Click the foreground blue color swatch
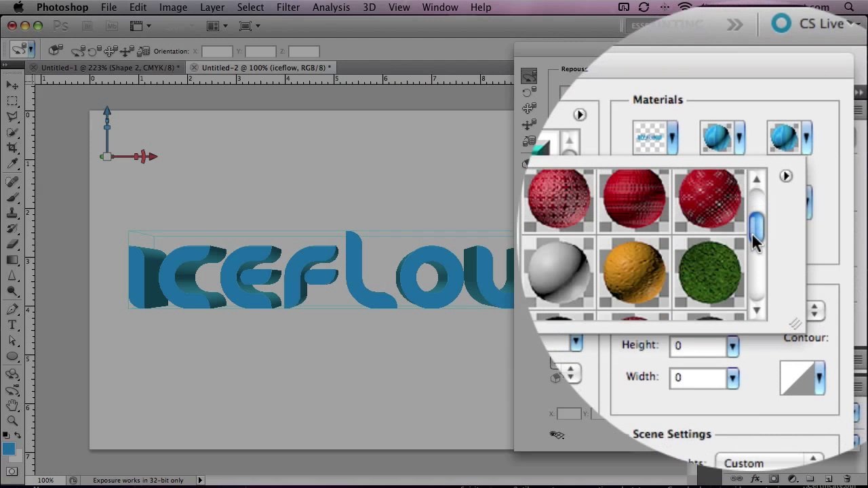Image resolution: width=868 pixels, height=488 pixels. tap(8, 449)
